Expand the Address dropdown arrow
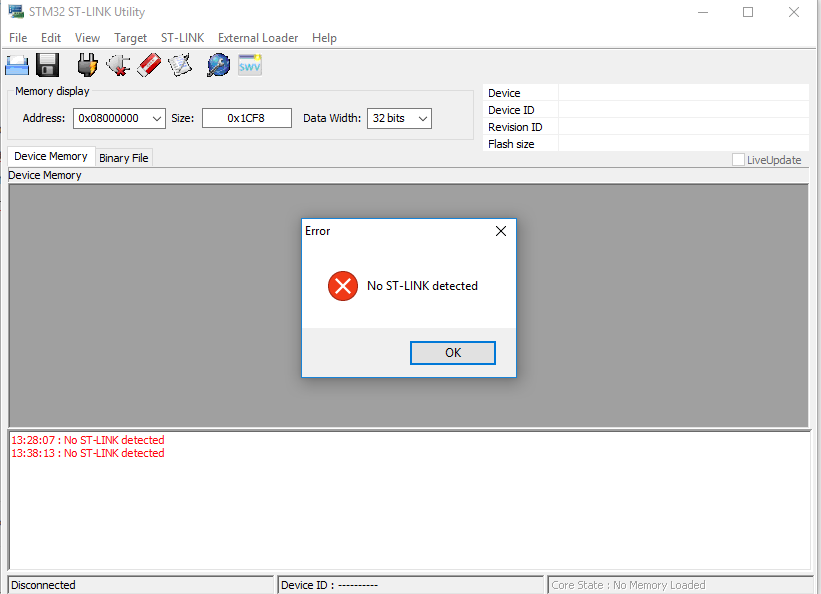821x594 pixels. [x=157, y=118]
